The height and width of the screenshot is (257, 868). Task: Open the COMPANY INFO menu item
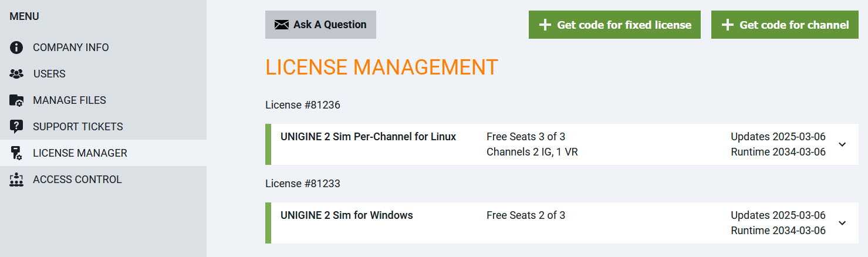(x=71, y=48)
